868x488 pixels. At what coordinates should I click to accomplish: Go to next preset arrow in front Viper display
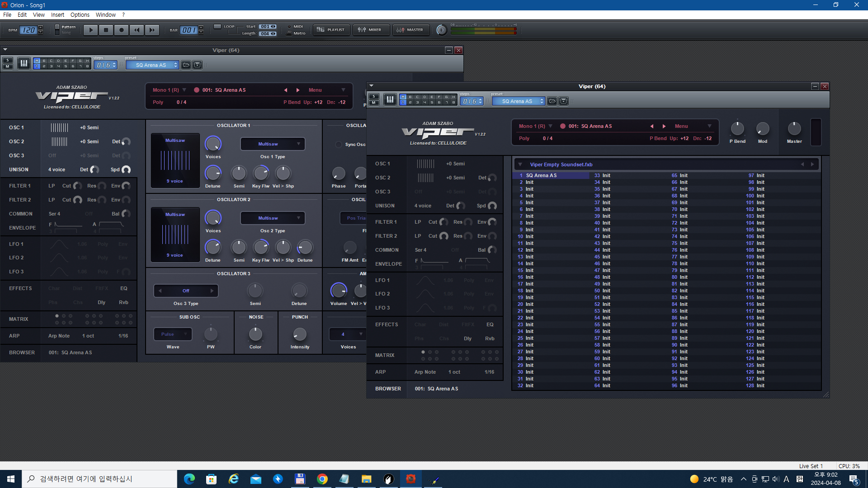pos(664,127)
